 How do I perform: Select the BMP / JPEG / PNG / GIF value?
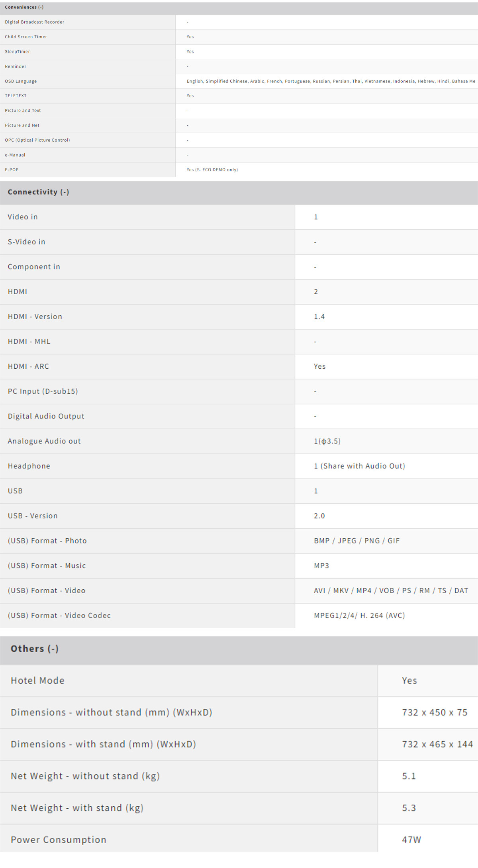click(357, 541)
